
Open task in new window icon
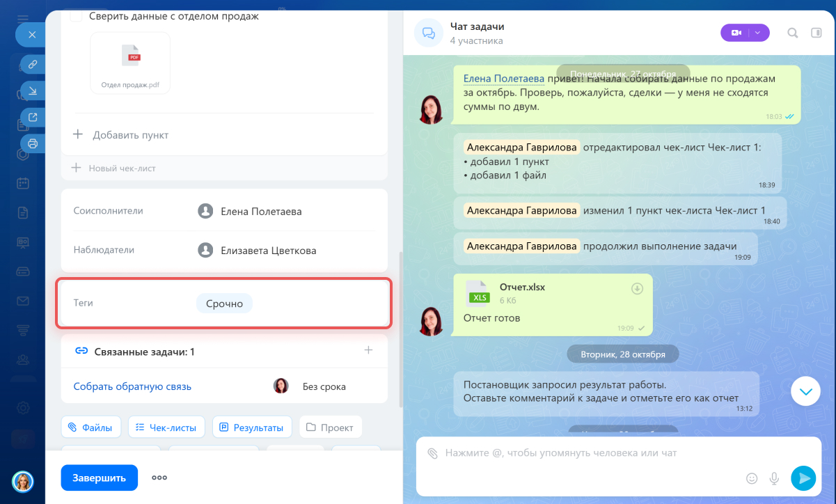tap(32, 117)
